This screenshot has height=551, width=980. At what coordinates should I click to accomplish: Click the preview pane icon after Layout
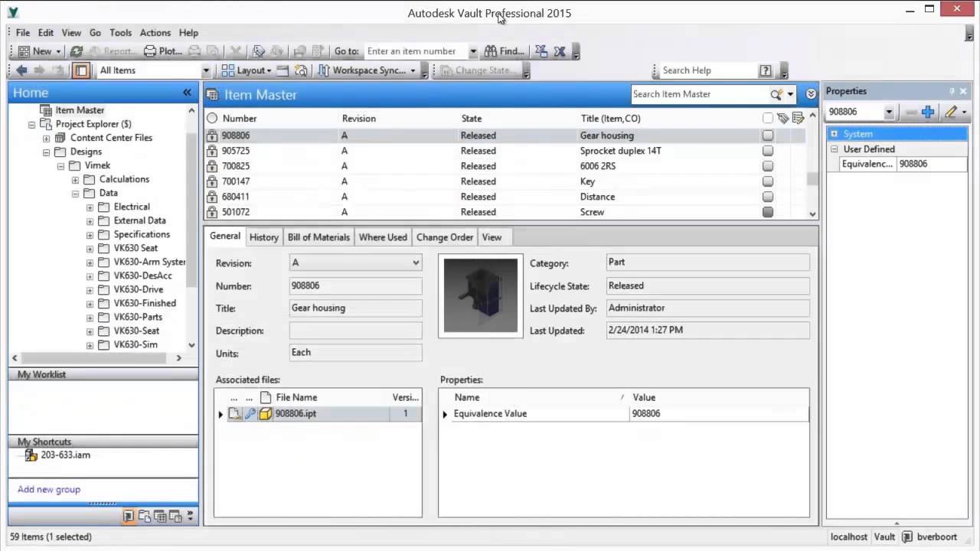pos(283,70)
